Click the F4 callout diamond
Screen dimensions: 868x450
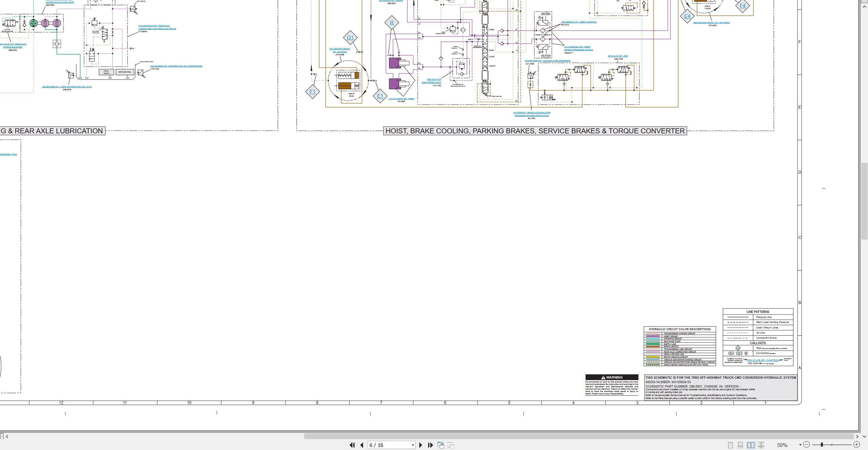click(743, 6)
